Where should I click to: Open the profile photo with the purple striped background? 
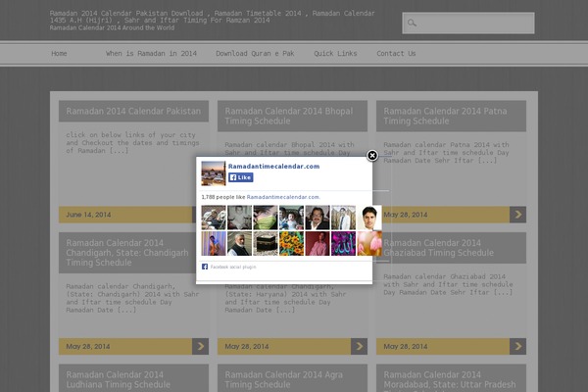click(214, 243)
